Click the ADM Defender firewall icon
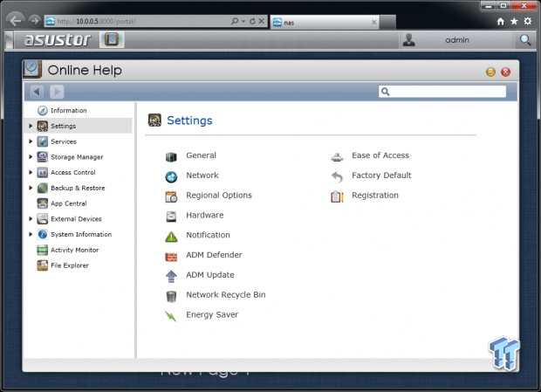The height and width of the screenshot is (392, 541). (171, 257)
